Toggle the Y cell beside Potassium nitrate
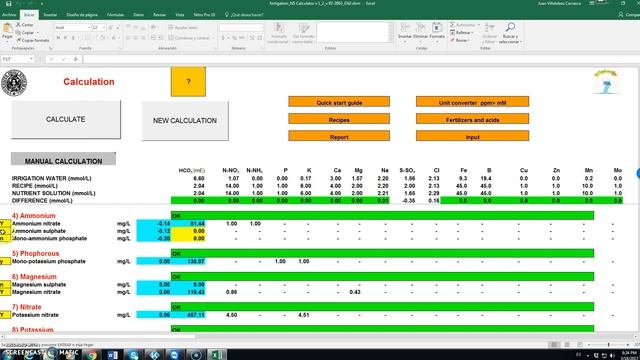Image resolution: width=640 pixels, height=360 pixels. coord(5,315)
